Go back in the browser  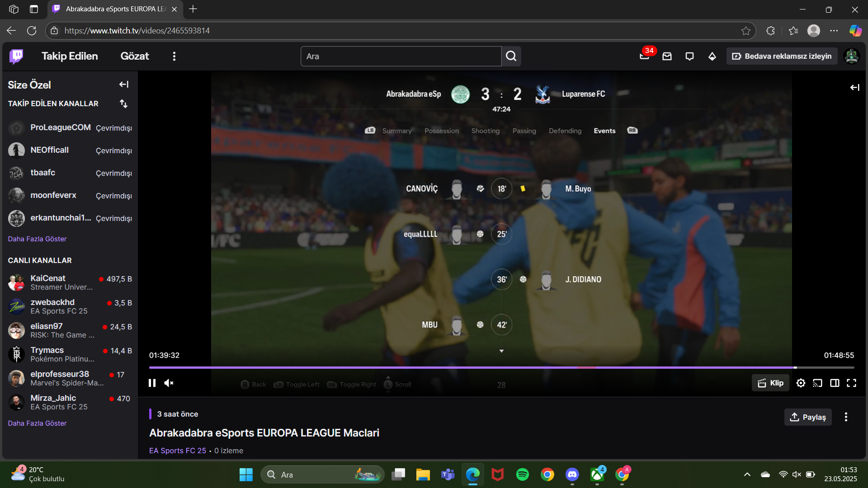11,30
